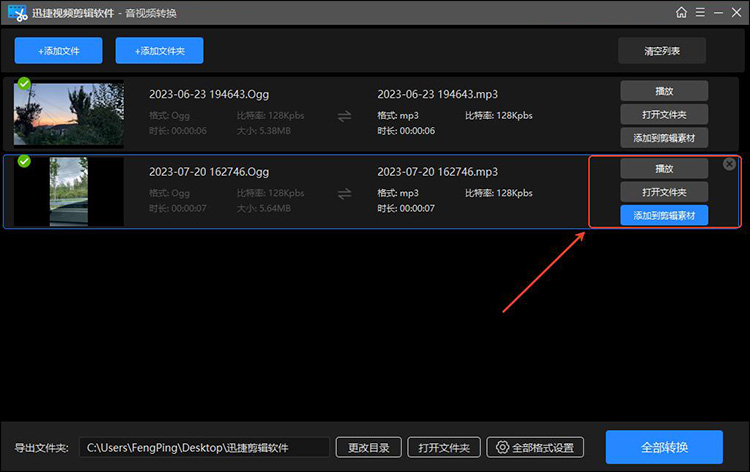Click the export folder path field

tap(204, 448)
